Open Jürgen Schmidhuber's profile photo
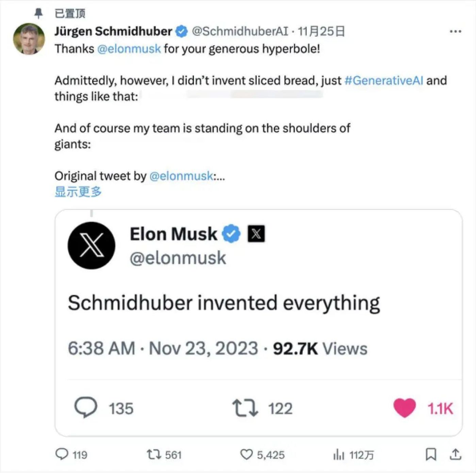 pos(29,39)
